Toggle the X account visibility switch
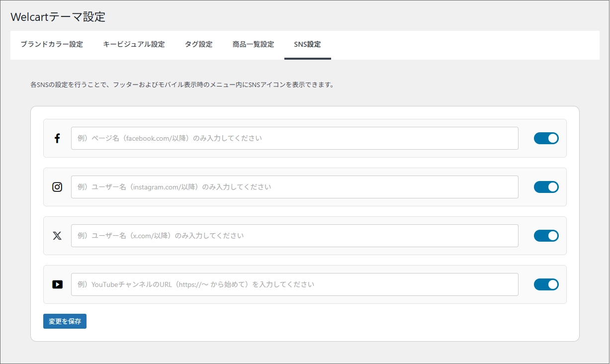Viewport: 610px width, 364px height. coord(546,236)
